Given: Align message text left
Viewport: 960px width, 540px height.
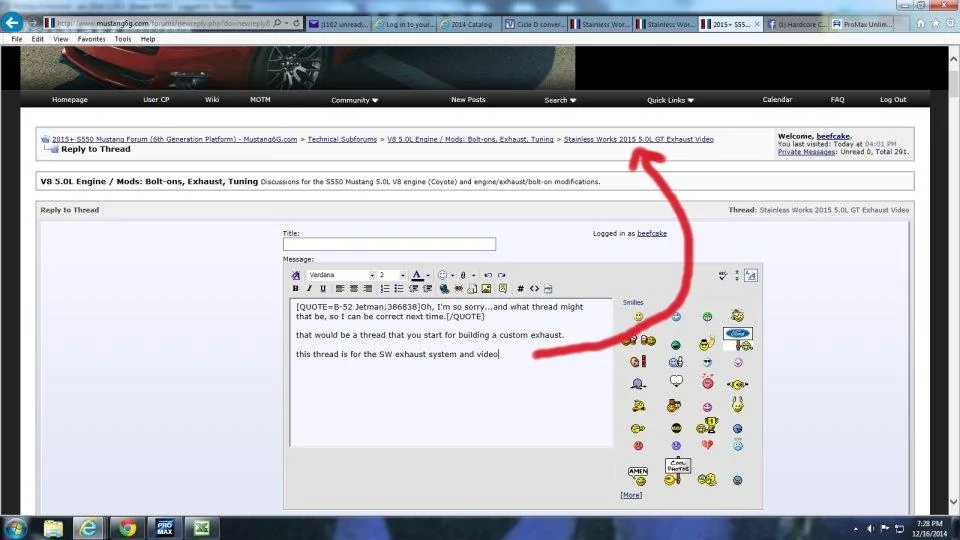Looking at the screenshot, I should tap(340, 288).
